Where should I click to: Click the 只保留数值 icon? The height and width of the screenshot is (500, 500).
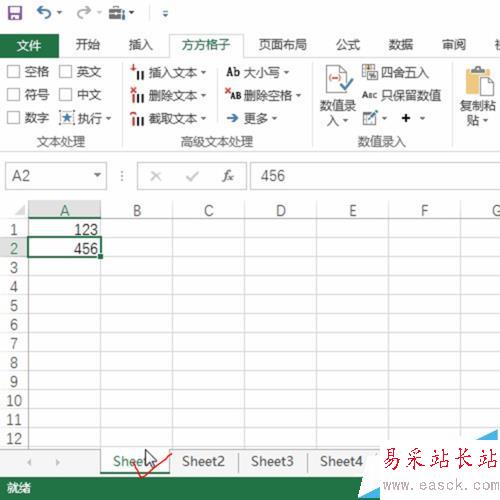click(369, 95)
